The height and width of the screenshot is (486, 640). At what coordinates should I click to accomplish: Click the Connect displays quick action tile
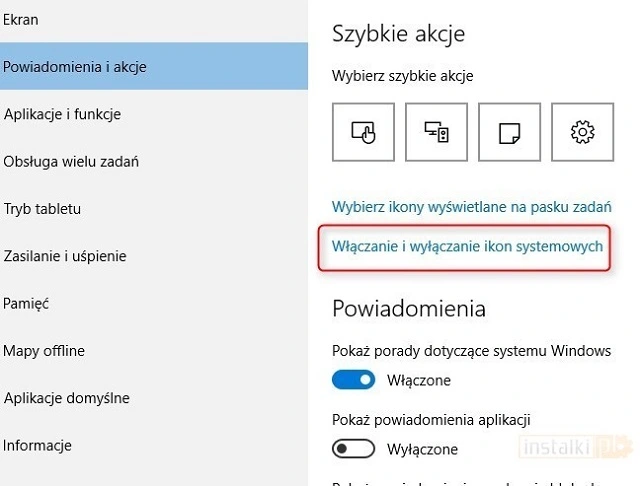pyautogui.click(x=433, y=131)
